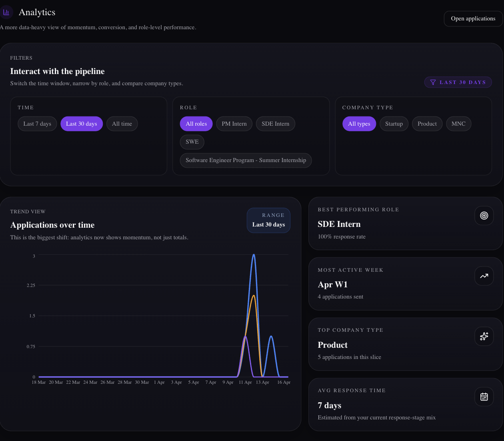Viewport: 504px width, 441px height.
Task: Click the Range Last 30 days badge
Action: 269,220
